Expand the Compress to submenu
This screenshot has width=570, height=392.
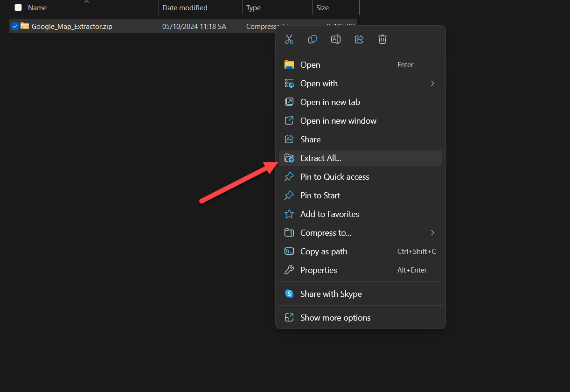point(432,232)
